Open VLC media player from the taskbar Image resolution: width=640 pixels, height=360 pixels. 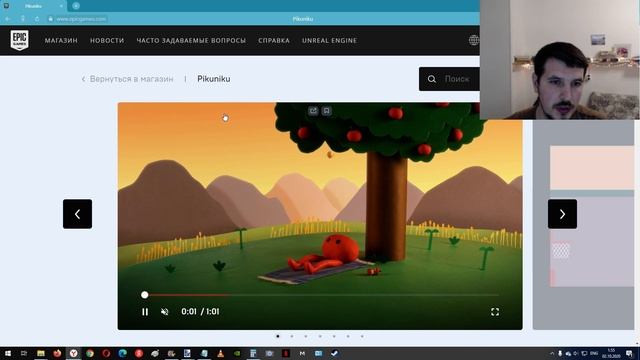tap(220, 353)
